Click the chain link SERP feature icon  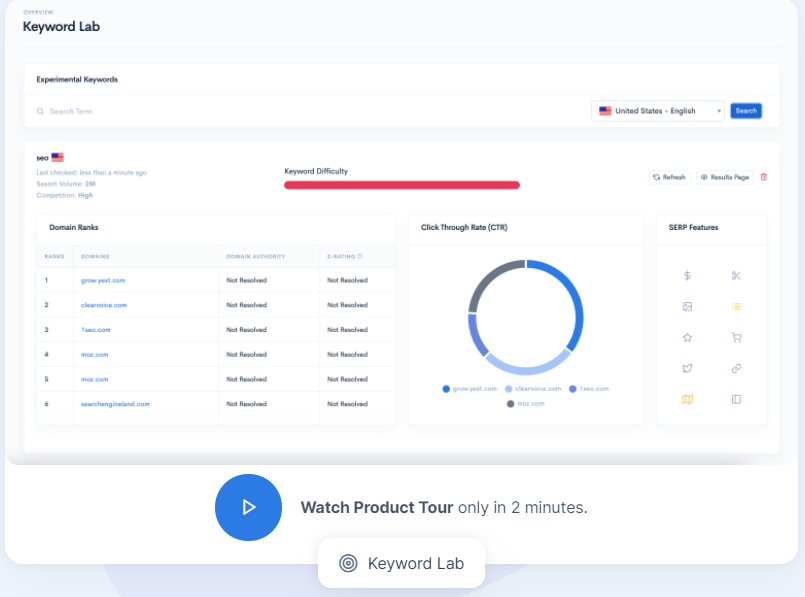[x=736, y=368]
